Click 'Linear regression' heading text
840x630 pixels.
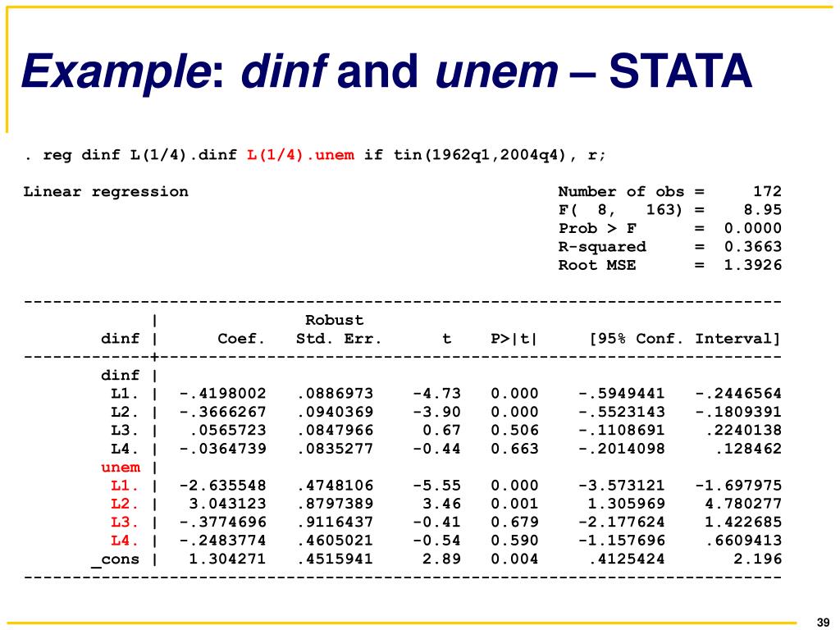click(106, 192)
